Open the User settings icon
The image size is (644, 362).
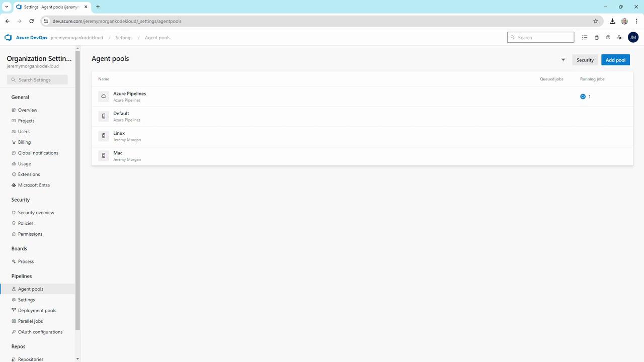click(619, 38)
